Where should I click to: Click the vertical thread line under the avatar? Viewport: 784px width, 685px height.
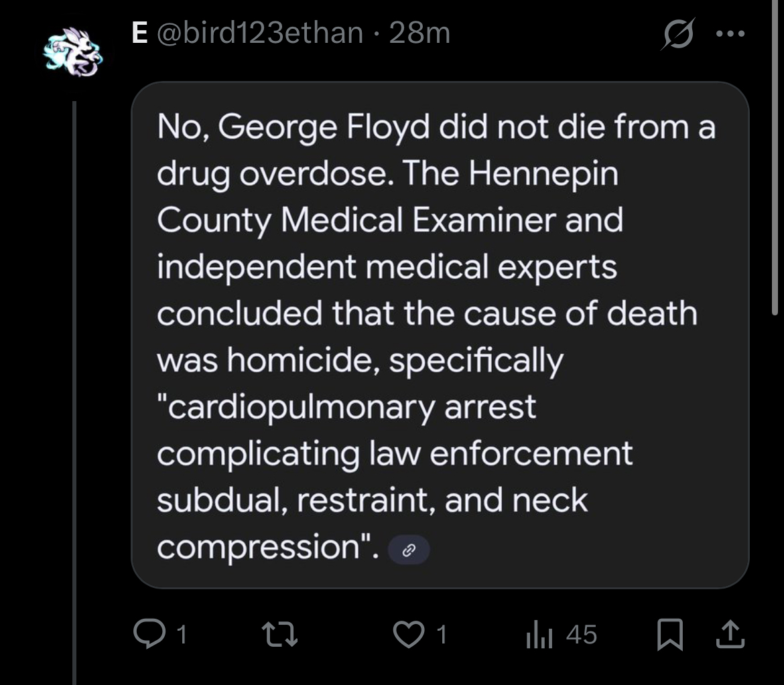pyautogui.click(x=74, y=392)
